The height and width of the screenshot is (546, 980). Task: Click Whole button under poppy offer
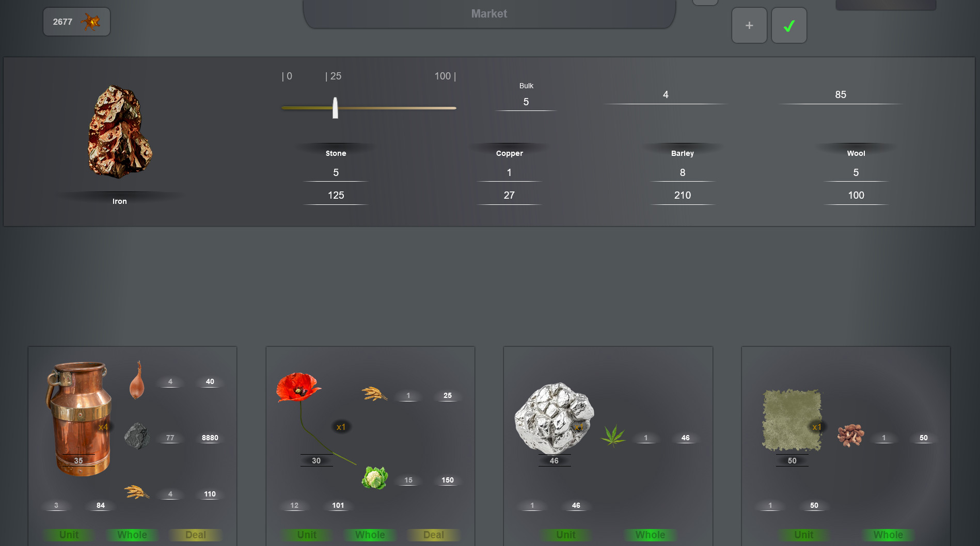click(x=370, y=535)
